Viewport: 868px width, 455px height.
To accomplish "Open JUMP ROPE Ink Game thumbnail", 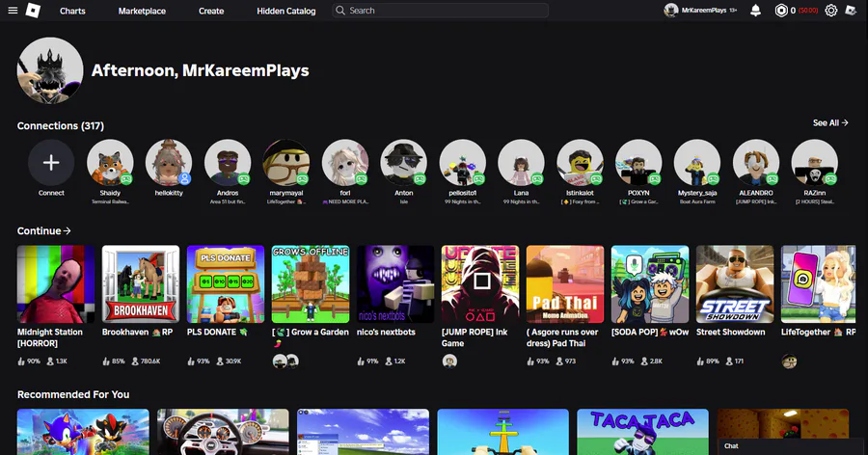I will pyautogui.click(x=480, y=284).
